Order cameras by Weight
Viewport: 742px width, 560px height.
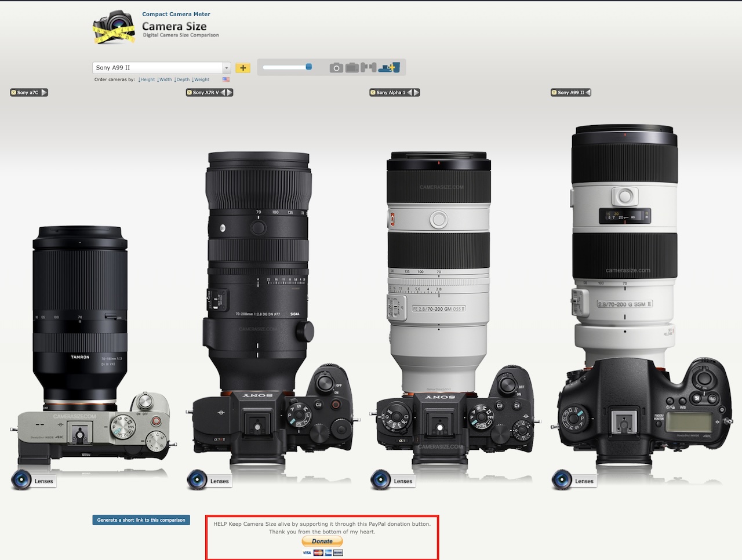(201, 79)
